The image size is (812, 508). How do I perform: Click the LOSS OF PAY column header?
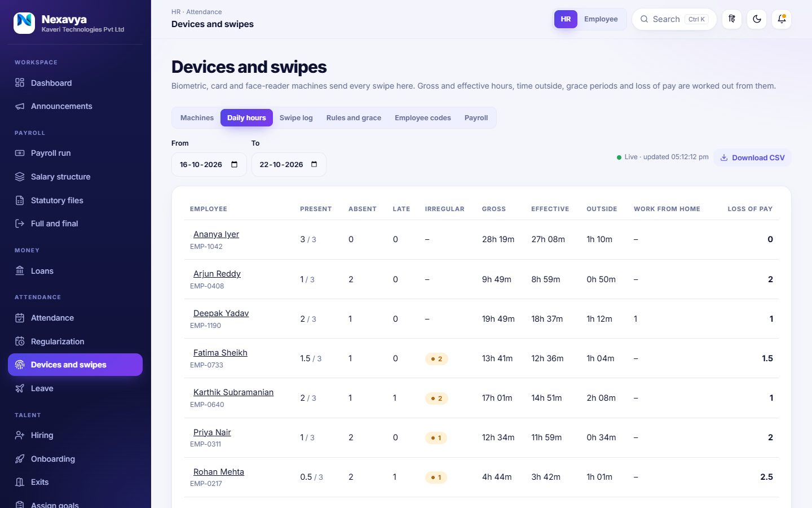coord(750,209)
